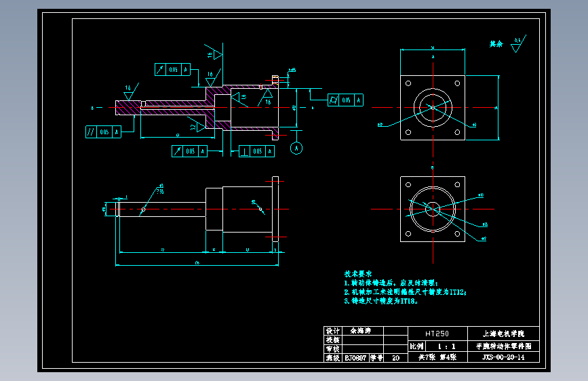Viewport: 588px width, 381px height.
Task: Click the cylindricity 0.05 A tolerance frame
Action: coord(345,100)
